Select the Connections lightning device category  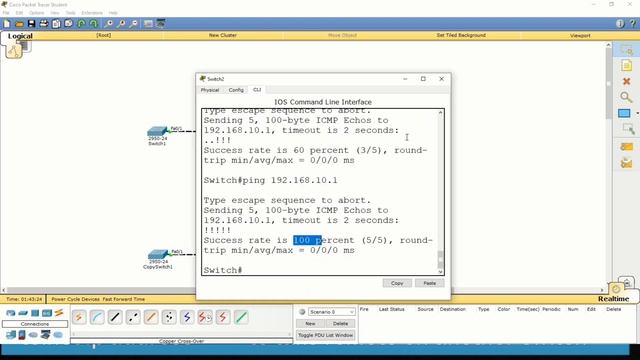[59, 313]
